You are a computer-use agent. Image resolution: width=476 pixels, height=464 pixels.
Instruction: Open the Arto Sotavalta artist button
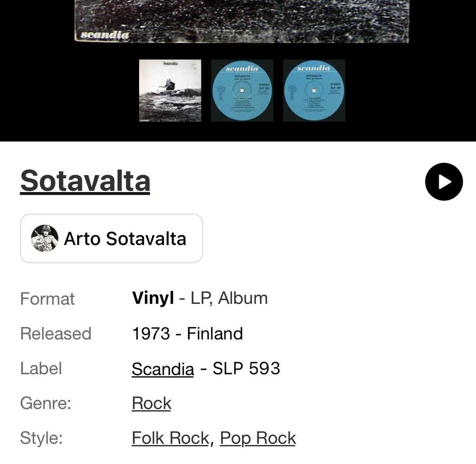[x=112, y=239]
